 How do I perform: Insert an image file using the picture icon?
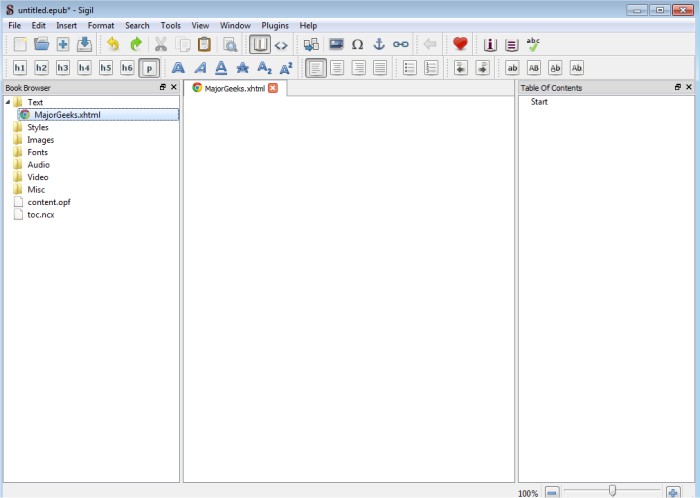336,44
